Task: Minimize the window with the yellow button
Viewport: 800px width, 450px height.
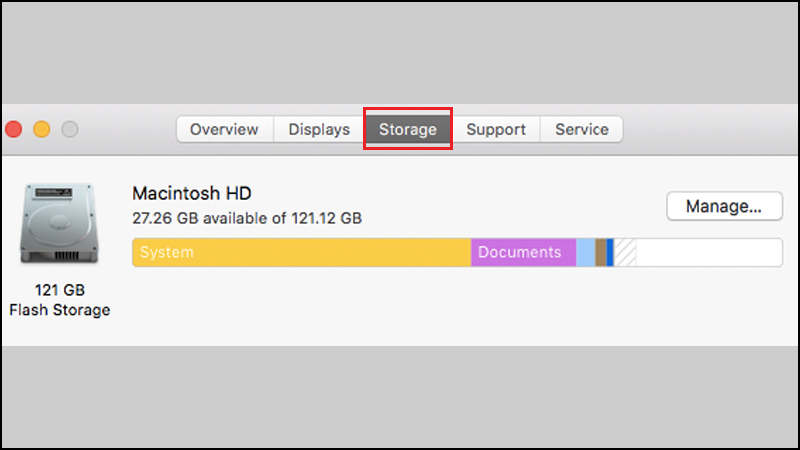Action: pos(42,129)
